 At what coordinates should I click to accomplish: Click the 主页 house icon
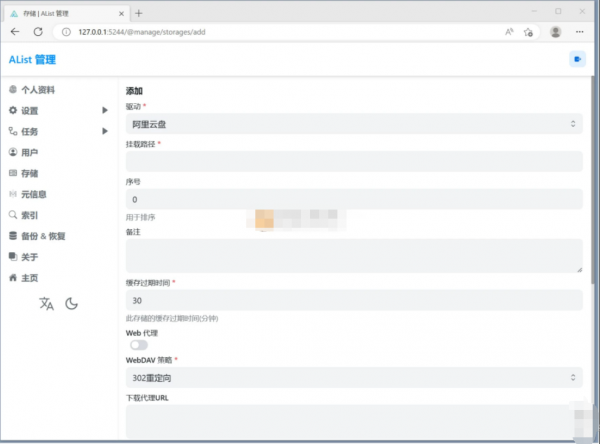[x=13, y=278]
